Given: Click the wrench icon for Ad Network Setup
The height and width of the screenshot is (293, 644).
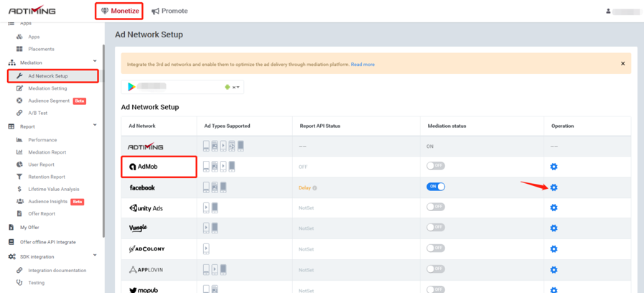Looking at the screenshot, I should [x=19, y=76].
